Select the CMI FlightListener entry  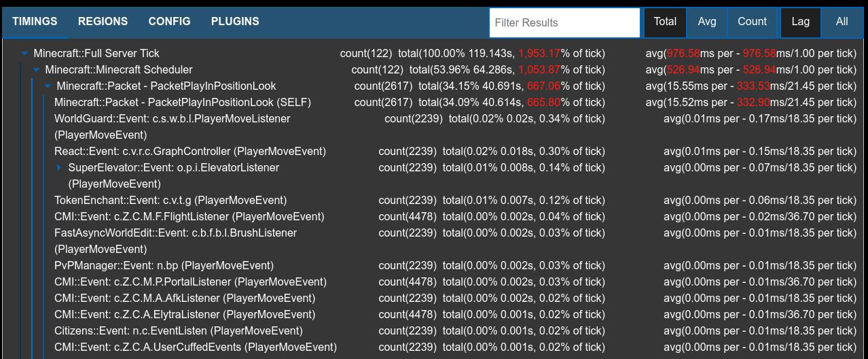(x=189, y=216)
